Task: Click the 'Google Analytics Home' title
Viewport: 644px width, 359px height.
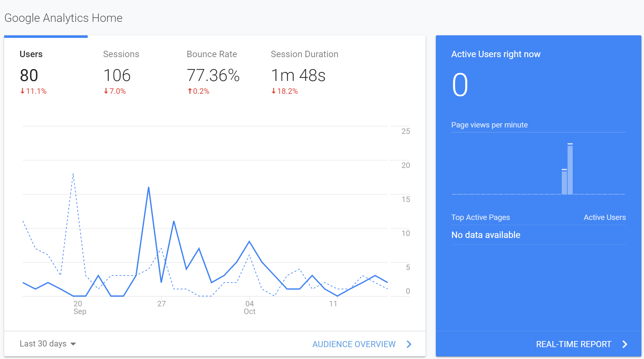Action: click(63, 18)
